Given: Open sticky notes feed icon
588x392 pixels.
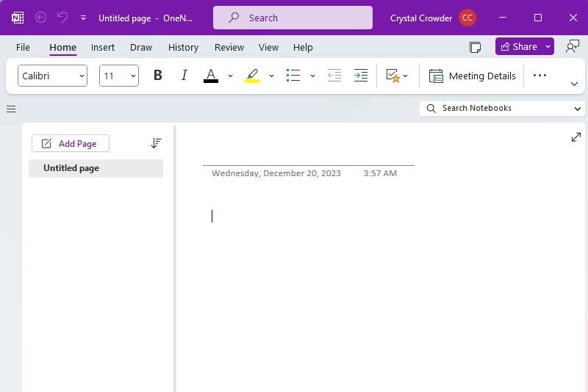Looking at the screenshot, I should (x=475, y=47).
